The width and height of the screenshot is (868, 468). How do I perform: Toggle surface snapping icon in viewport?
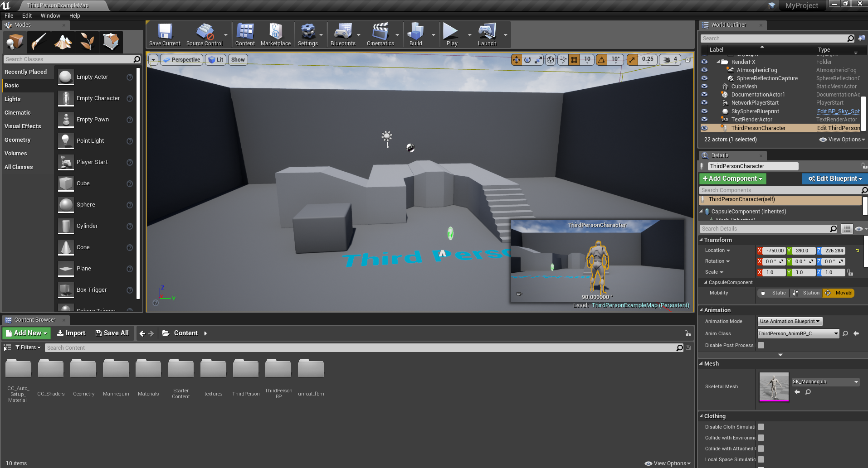[x=563, y=60]
